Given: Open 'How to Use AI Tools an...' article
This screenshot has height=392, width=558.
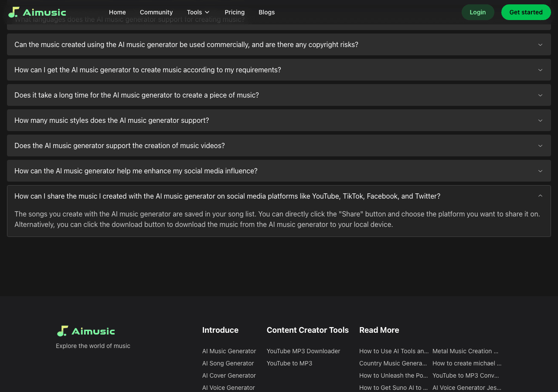Looking at the screenshot, I should pos(394,351).
